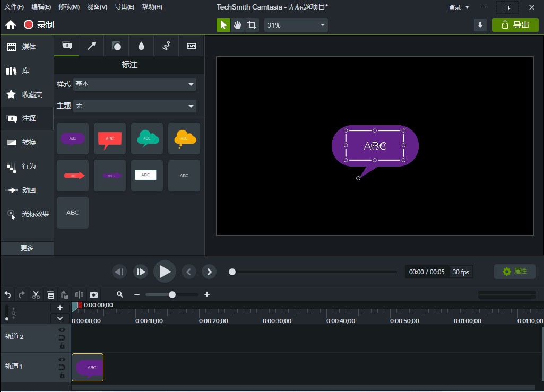Hide 轨道 1 using its eye toggle
The height and width of the screenshot is (392, 544).
(62, 359)
